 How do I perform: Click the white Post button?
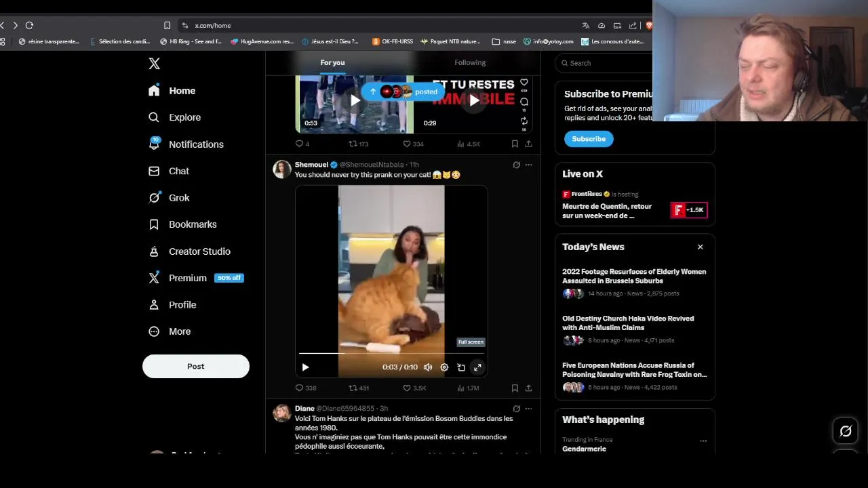196,366
